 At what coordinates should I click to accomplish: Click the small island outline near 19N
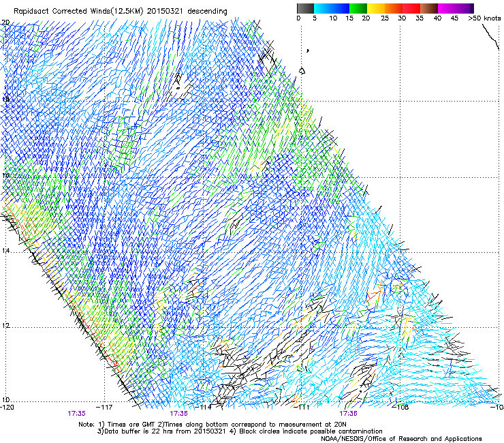302,71
